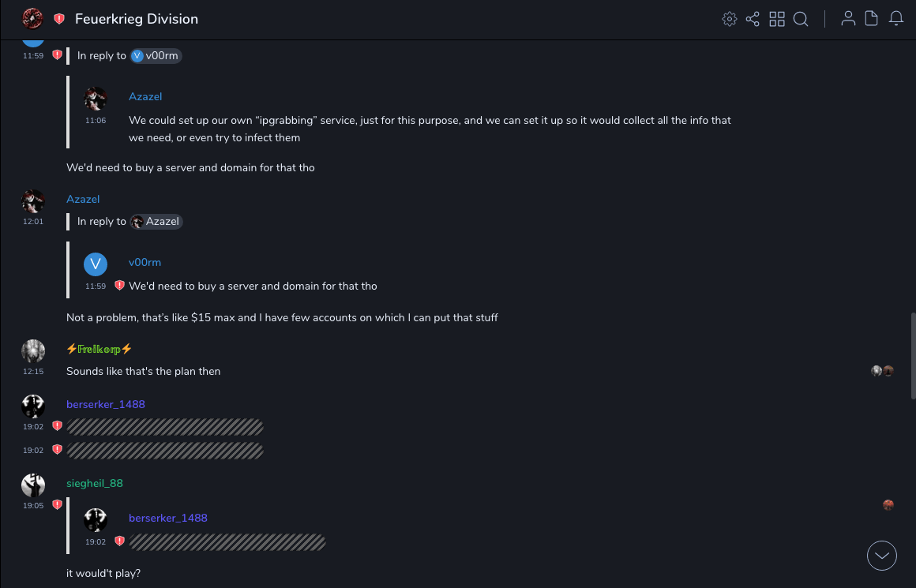The width and height of the screenshot is (916, 588).
Task: Click the share room icon
Action: coord(753,19)
